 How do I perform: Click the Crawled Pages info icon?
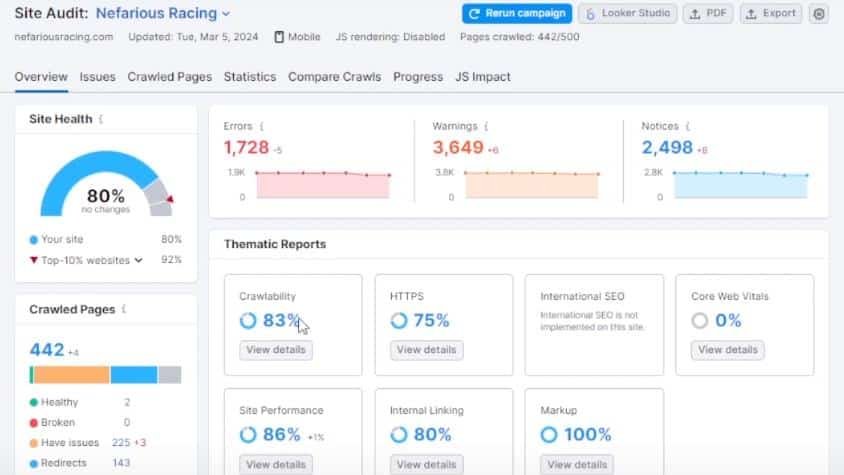(124, 309)
